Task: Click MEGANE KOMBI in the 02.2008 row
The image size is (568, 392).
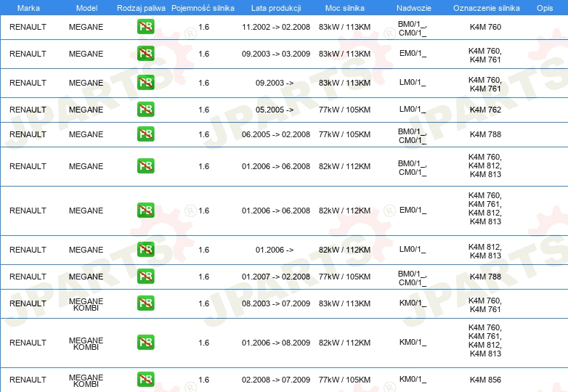Action: click(86, 380)
